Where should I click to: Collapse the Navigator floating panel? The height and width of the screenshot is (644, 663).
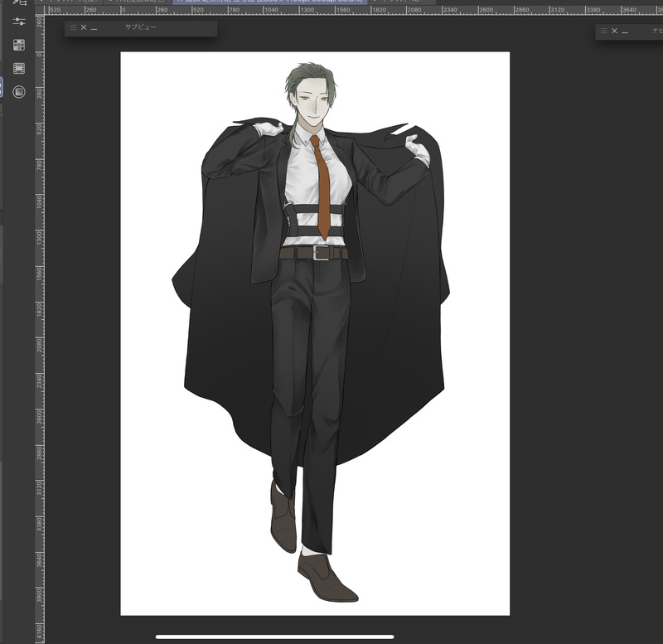pyautogui.click(x=625, y=31)
